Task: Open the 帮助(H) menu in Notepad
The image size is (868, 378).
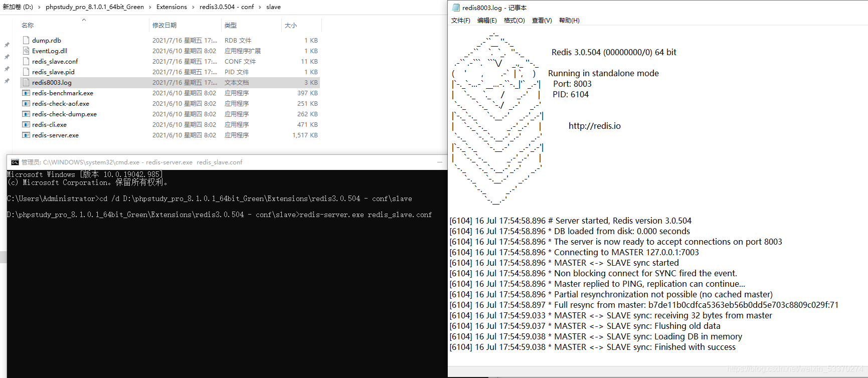Action: click(569, 21)
